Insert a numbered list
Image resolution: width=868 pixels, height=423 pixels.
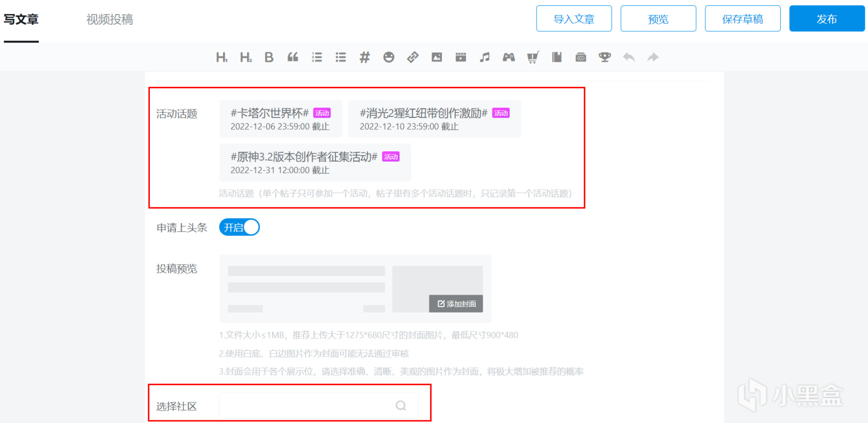(x=317, y=57)
